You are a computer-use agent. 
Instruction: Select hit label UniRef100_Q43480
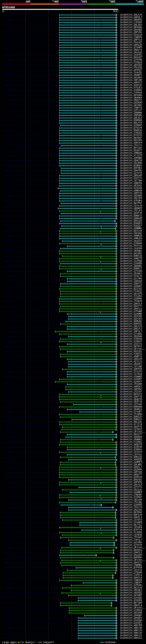131,105
